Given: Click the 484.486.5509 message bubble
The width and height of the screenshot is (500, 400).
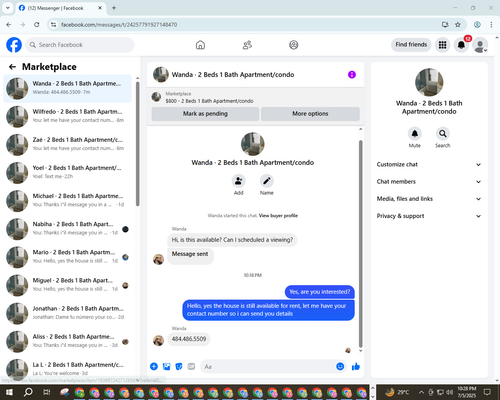Looking at the screenshot, I should (x=189, y=339).
